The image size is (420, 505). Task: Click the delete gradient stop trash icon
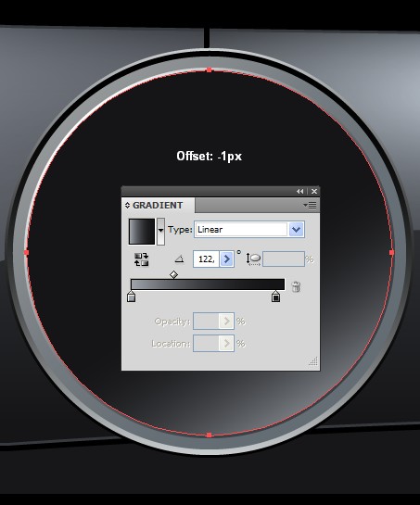tap(296, 286)
